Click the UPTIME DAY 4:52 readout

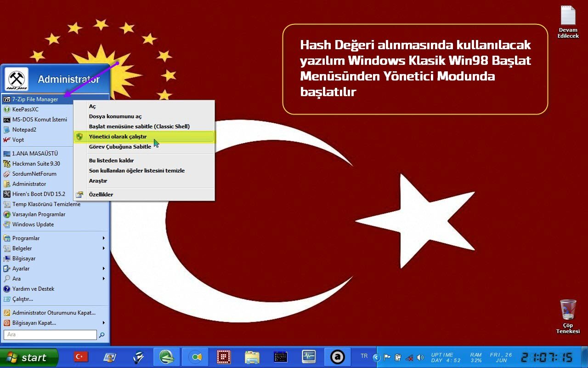pos(446,357)
